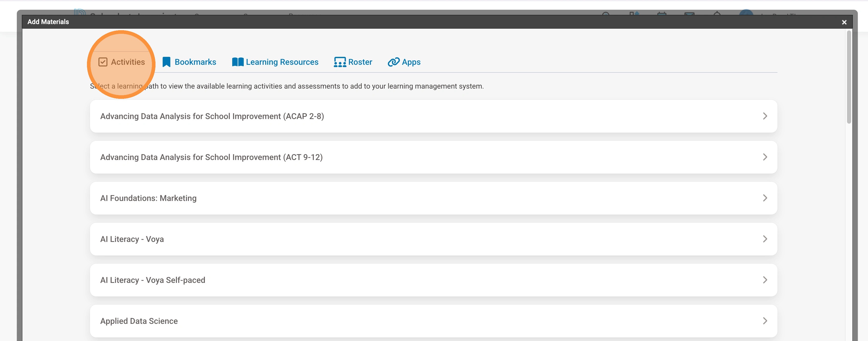Switch to the Bookmarks tab label

195,62
